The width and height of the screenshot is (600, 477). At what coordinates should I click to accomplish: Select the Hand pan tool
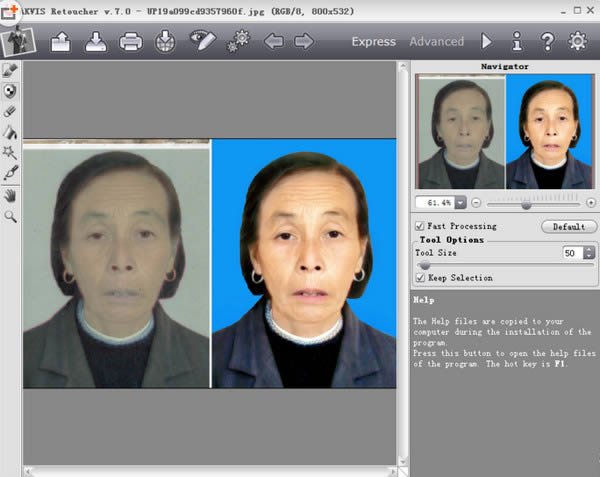pyautogui.click(x=10, y=195)
